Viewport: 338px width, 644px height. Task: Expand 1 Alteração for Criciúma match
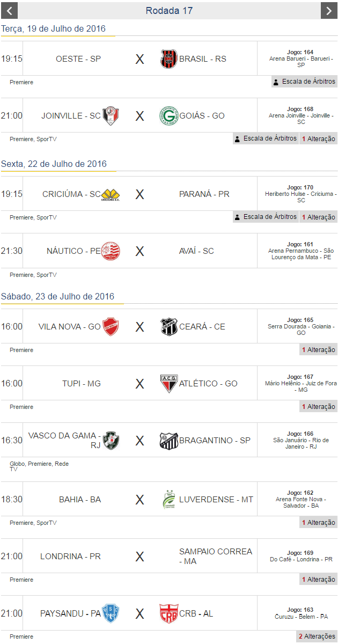(318, 217)
